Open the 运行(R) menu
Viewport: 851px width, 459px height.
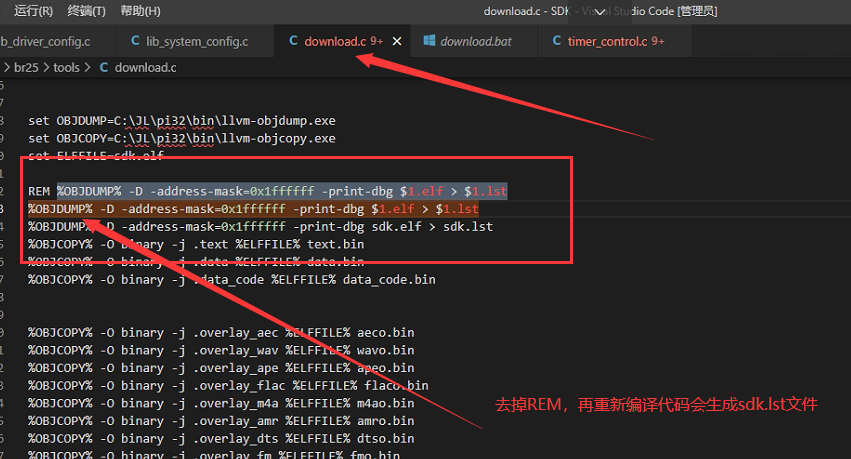click(33, 11)
